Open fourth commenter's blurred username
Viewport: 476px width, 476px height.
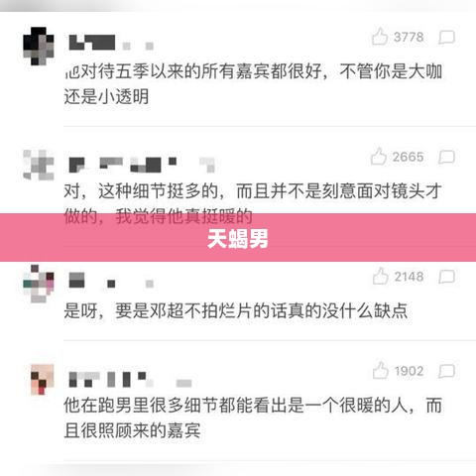[130, 379]
